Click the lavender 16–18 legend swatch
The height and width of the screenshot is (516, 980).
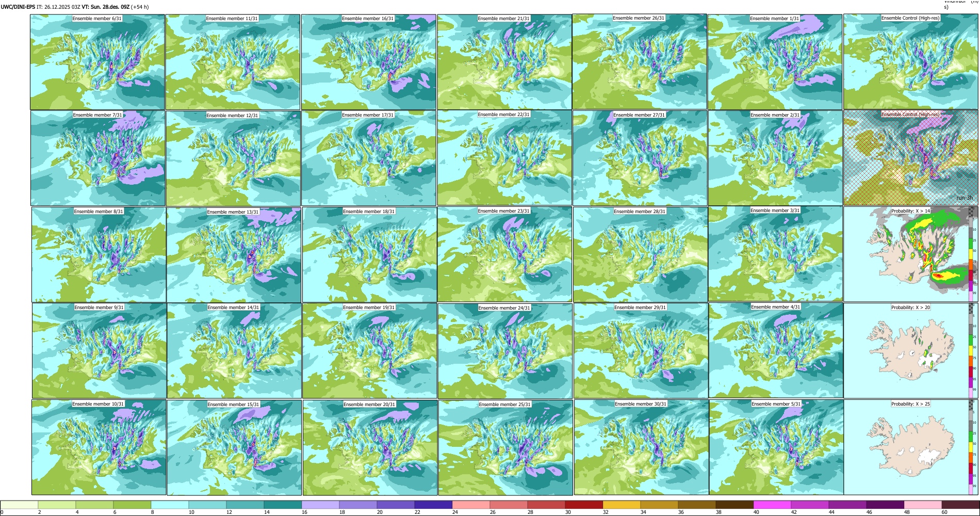coord(320,505)
